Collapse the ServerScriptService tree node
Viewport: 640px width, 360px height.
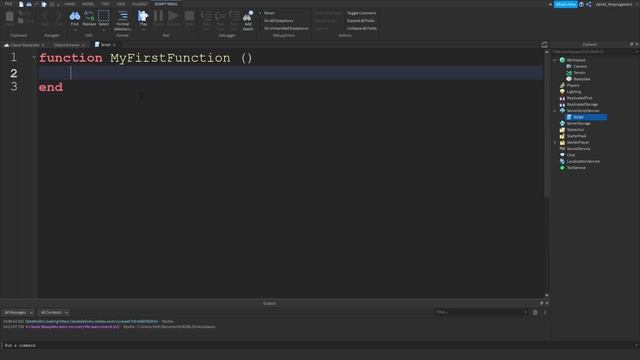tap(555, 111)
